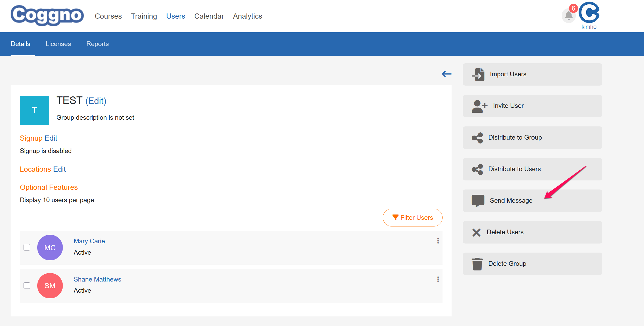Click the Invite User button

click(532, 106)
